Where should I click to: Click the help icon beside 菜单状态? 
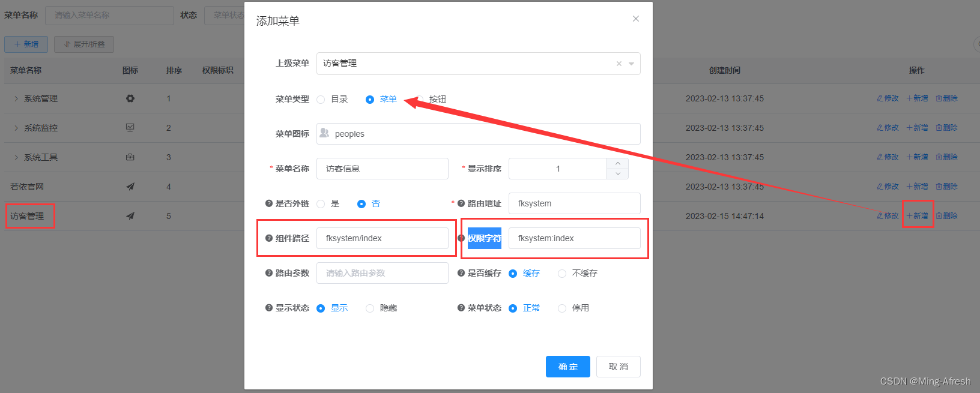(x=461, y=308)
